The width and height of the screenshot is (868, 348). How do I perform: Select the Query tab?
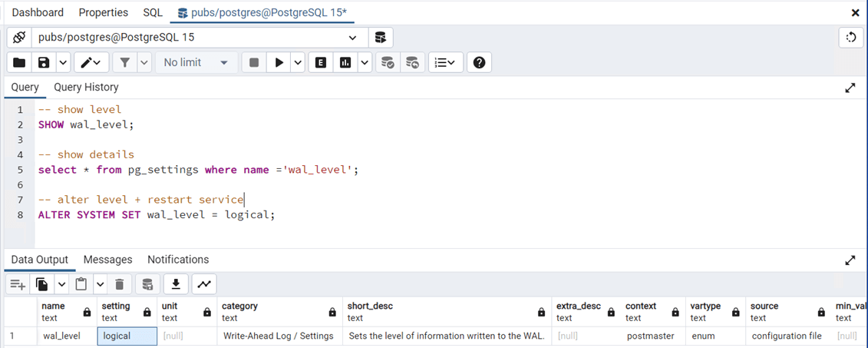[x=25, y=87]
